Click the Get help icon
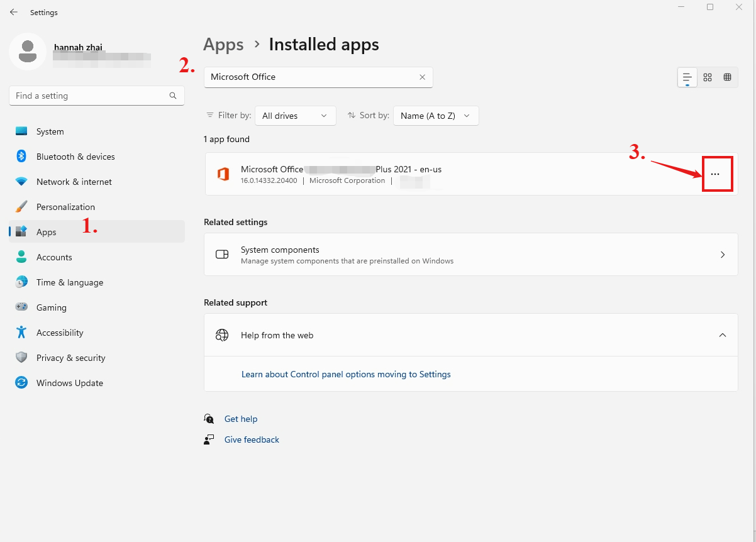 (209, 419)
